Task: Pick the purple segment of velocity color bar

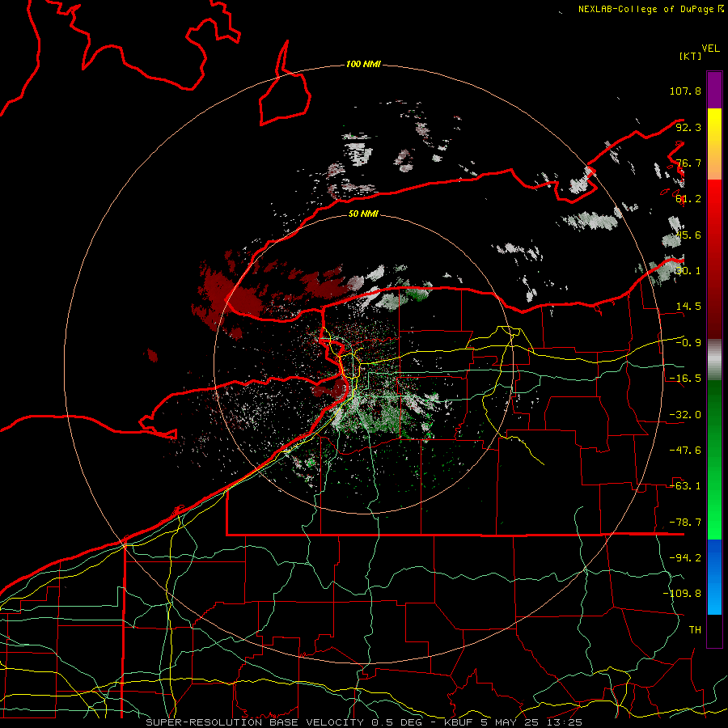Action: pos(714,90)
